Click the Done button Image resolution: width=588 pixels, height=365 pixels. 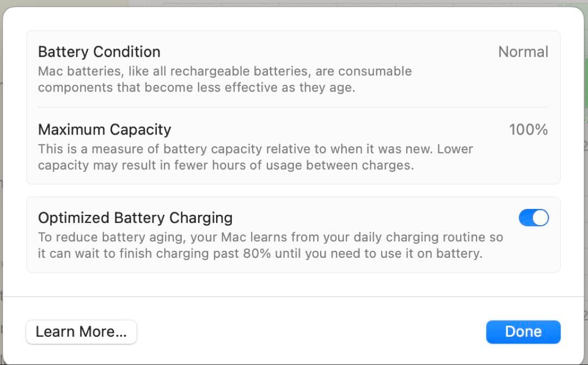point(523,332)
